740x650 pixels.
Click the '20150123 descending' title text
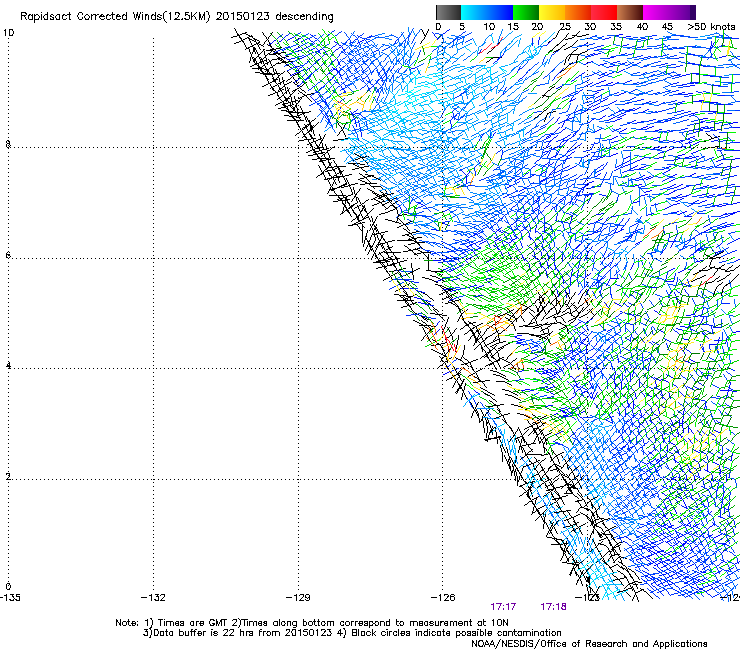point(275,16)
